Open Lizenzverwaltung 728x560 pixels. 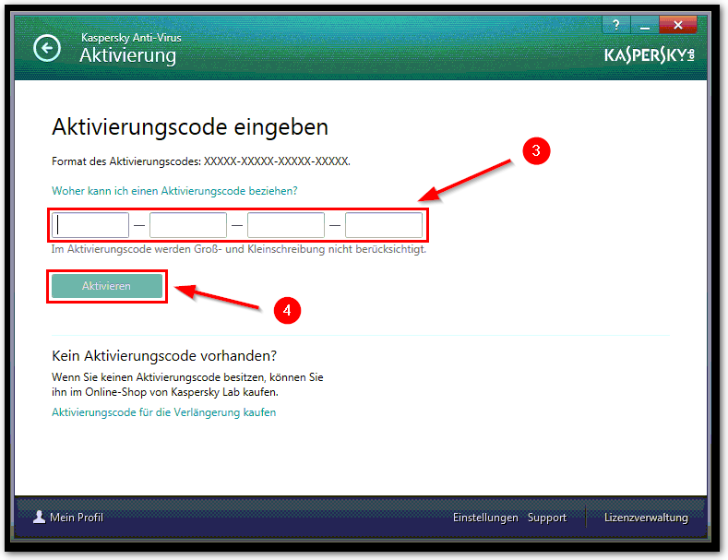tap(646, 518)
